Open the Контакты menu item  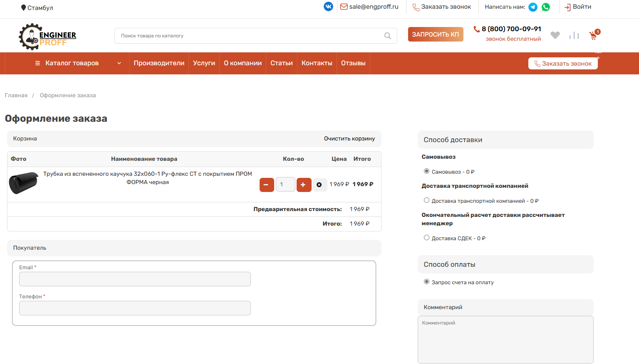tap(317, 63)
